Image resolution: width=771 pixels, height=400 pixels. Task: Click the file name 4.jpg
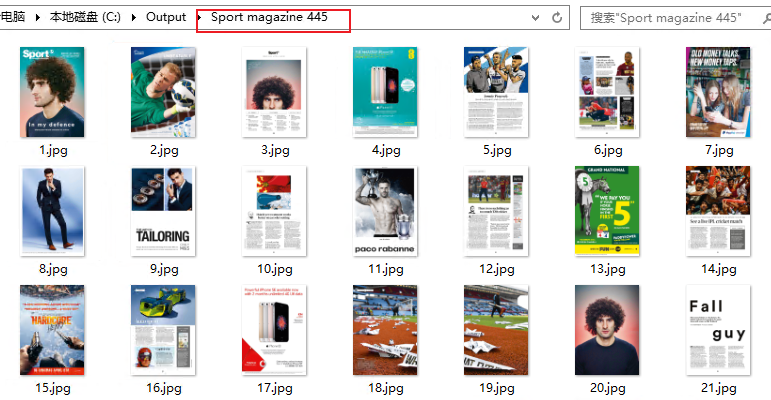pos(386,150)
